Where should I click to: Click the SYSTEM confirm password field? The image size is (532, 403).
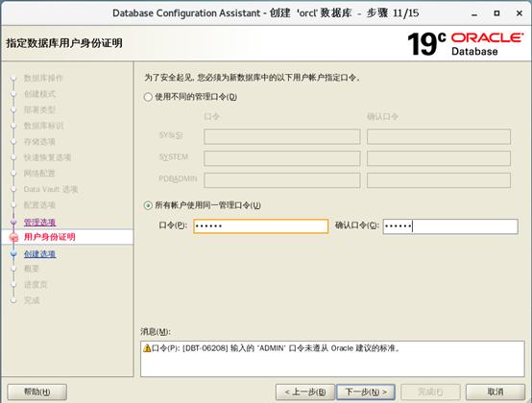[x=438, y=158]
